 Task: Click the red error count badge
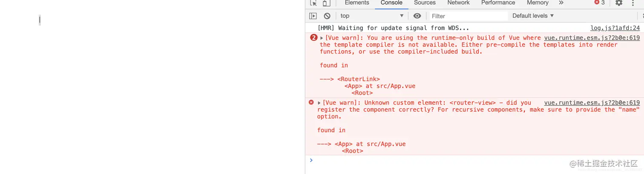pos(600,3)
